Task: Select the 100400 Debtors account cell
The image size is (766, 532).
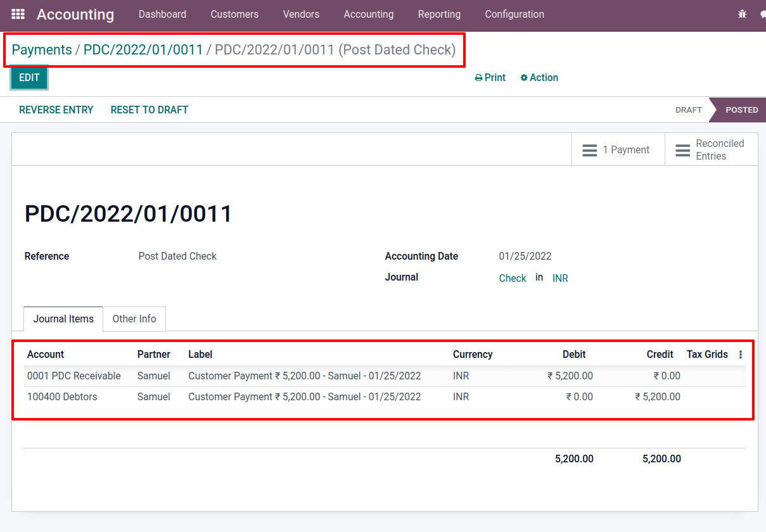Action: tap(63, 397)
